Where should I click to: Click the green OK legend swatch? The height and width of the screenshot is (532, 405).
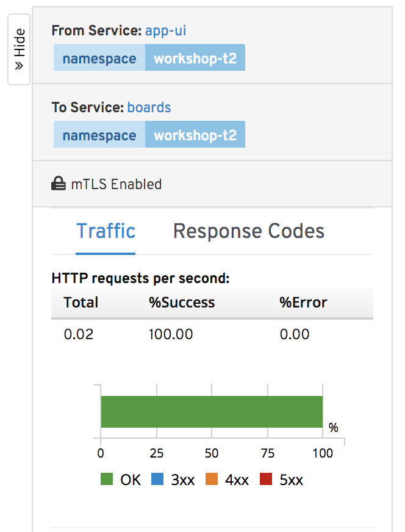pos(107,479)
